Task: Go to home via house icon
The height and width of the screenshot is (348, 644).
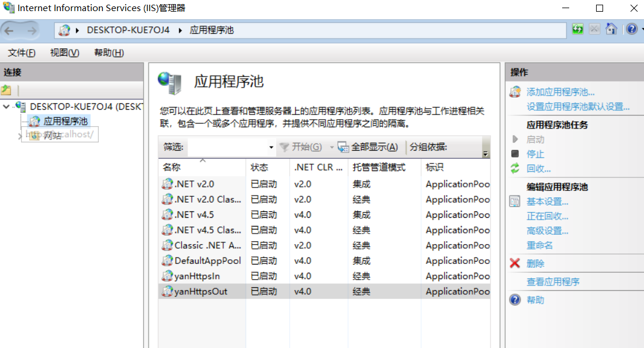Action: [611, 29]
